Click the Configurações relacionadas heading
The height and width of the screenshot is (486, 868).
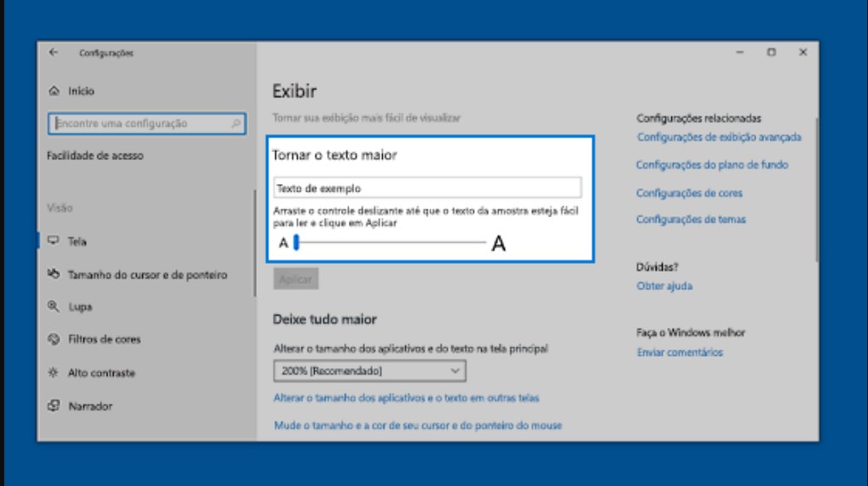click(699, 118)
